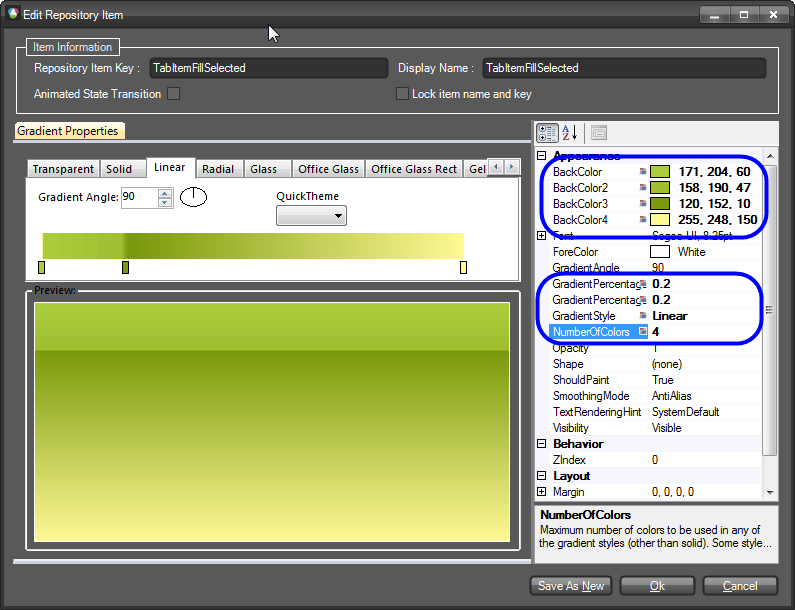Screen dimensions: 795x610
Task: Select the GradientAngle 90 property row
Action: 654,268
